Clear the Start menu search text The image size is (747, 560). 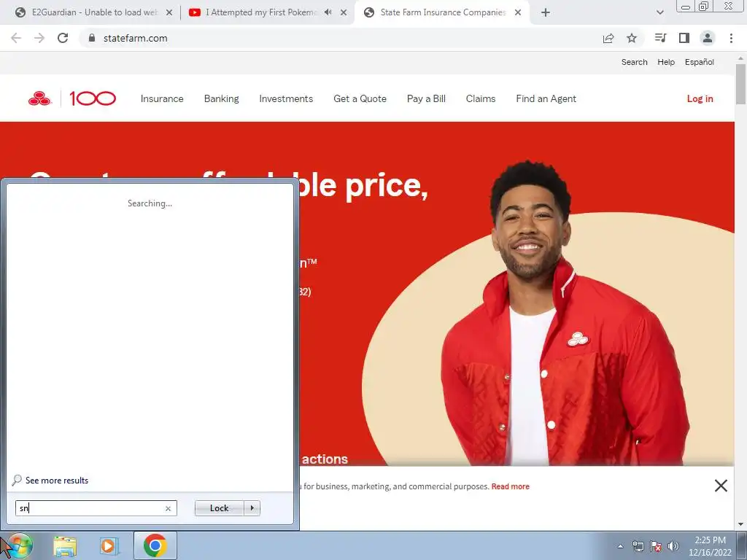168,508
